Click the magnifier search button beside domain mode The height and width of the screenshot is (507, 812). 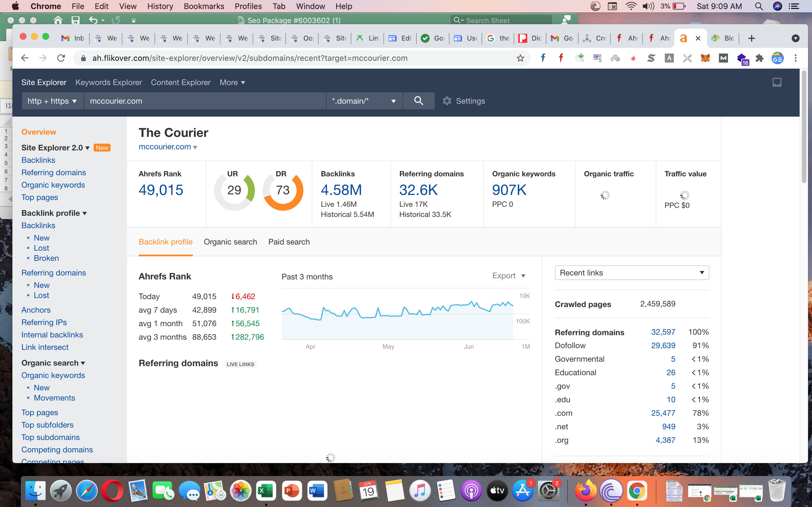pyautogui.click(x=418, y=101)
